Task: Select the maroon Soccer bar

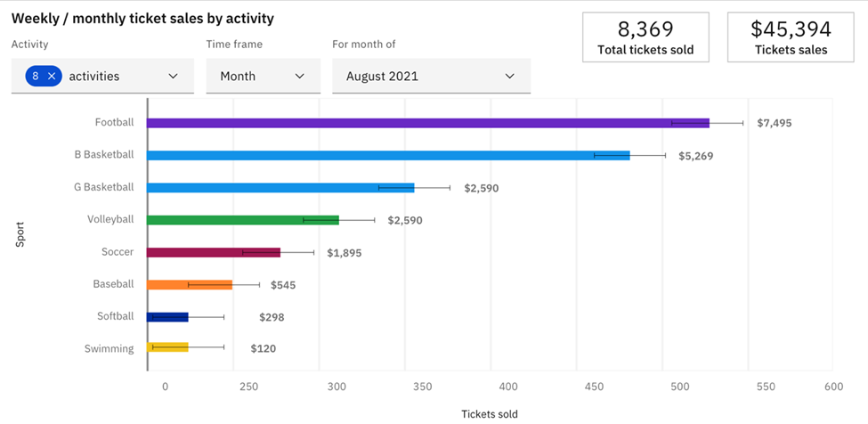Action: 213,252
